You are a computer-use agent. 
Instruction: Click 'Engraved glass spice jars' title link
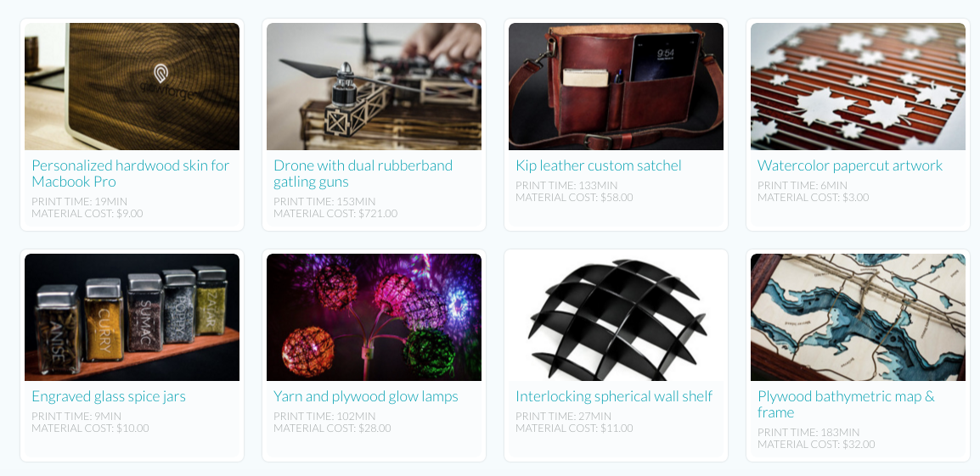[x=109, y=397]
